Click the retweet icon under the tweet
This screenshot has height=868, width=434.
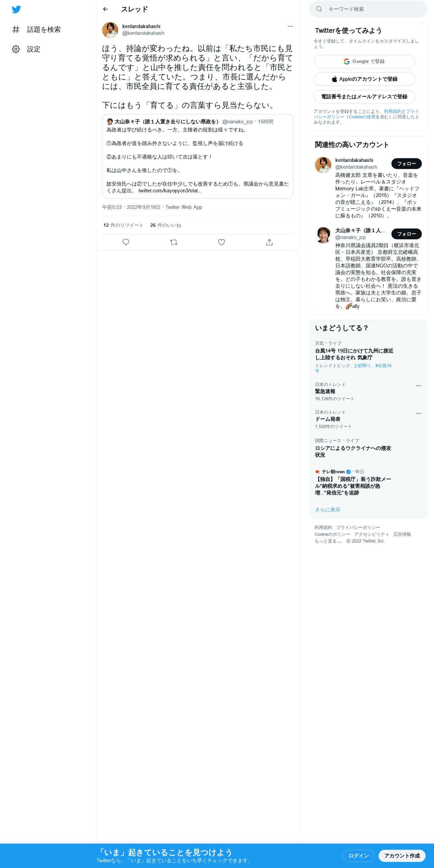coord(174,242)
